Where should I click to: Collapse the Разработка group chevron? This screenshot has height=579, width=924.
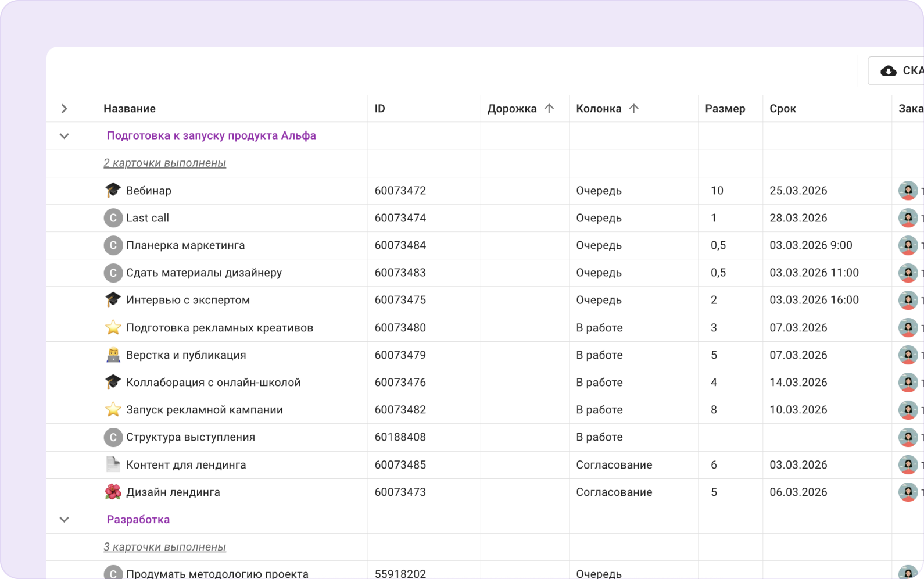click(65, 520)
